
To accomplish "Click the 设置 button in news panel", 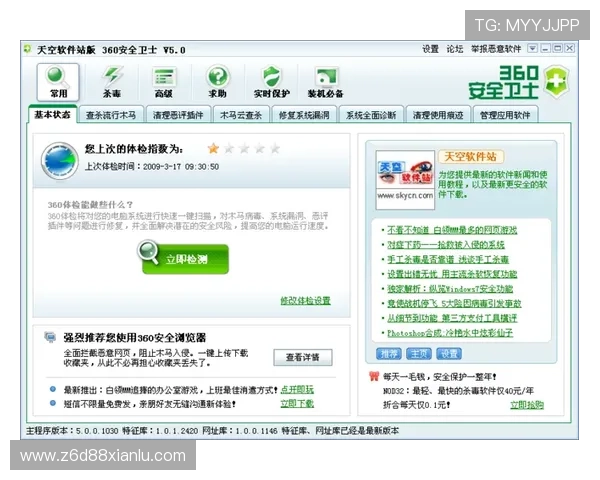I will click(x=449, y=354).
